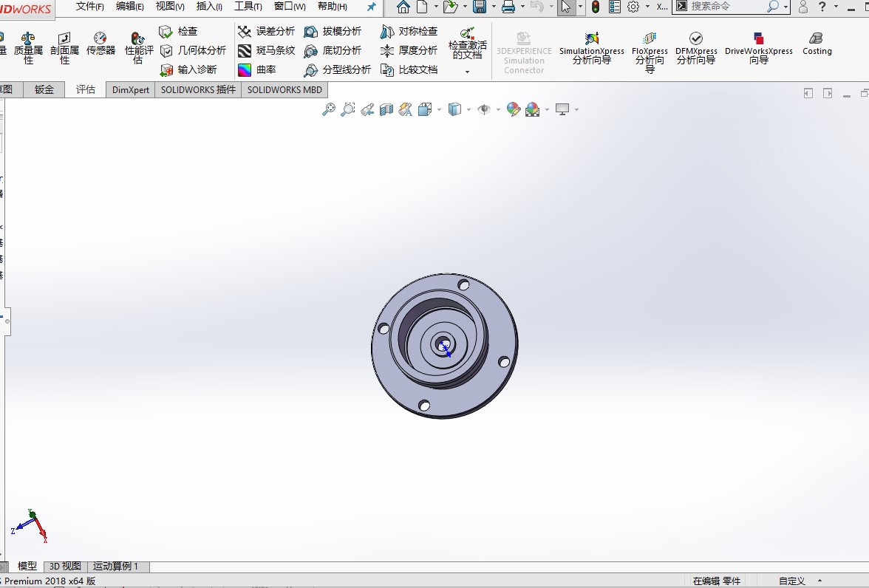Image resolution: width=869 pixels, height=588 pixels.
Task: Launch the 检查 check tool
Action: [178, 32]
